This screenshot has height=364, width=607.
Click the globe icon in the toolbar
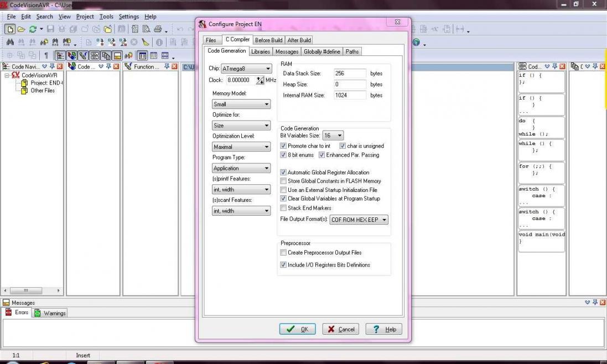[416, 42]
